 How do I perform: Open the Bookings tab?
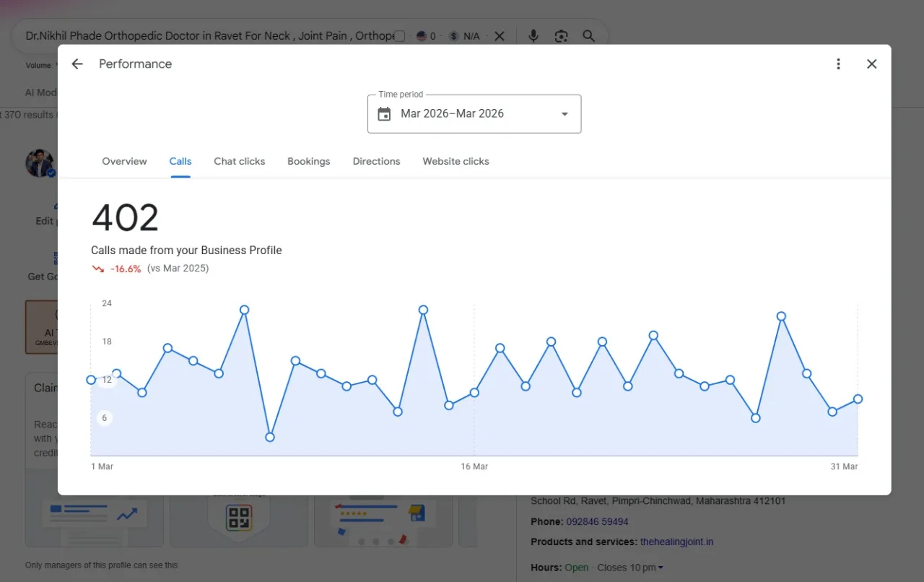309,161
